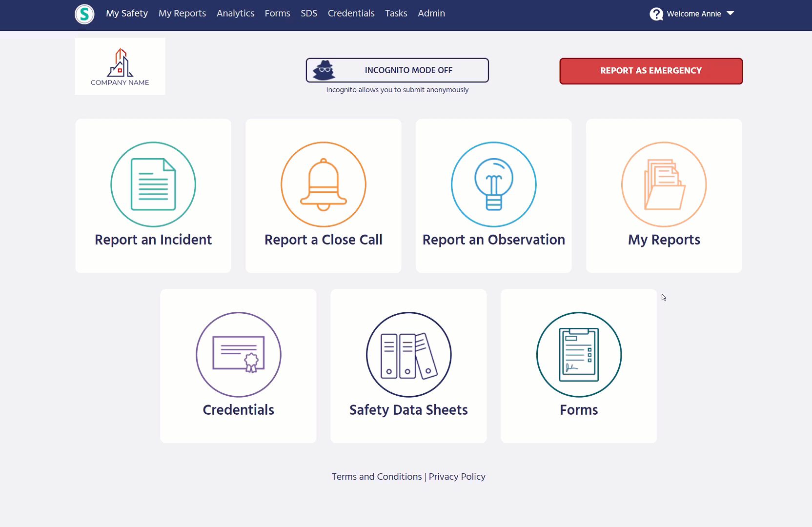This screenshot has width=812, height=527.
Task: Follow the Privacy Policy link
Action: click(x=457, y=477)
